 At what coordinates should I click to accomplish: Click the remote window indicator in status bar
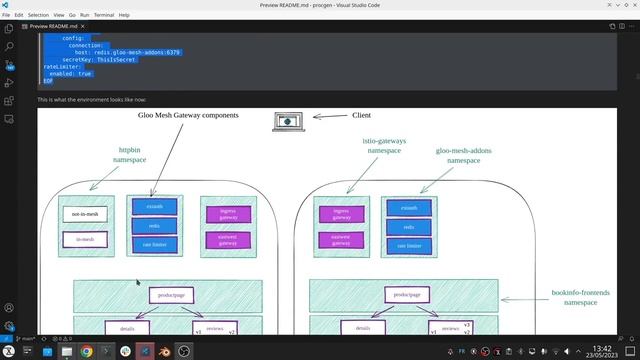tap(6, 339)
